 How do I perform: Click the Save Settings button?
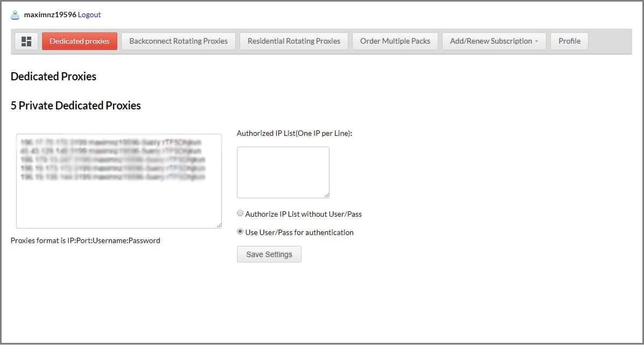269,254
